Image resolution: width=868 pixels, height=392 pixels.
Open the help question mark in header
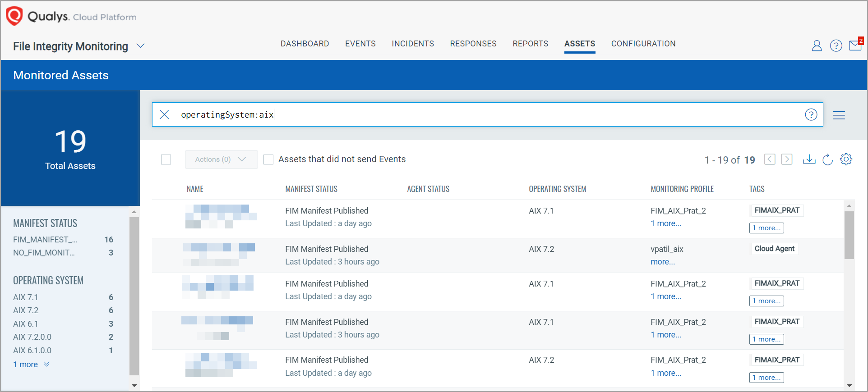836,46
